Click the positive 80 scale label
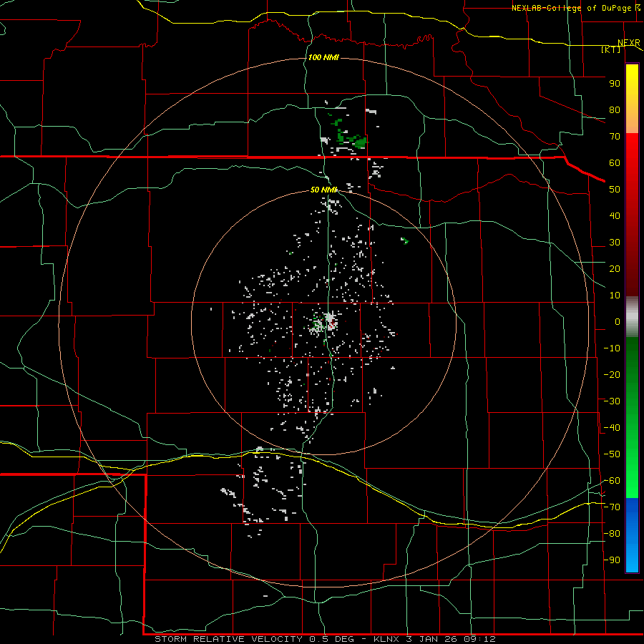The image size is (644, 644). (x=615, y=110)
